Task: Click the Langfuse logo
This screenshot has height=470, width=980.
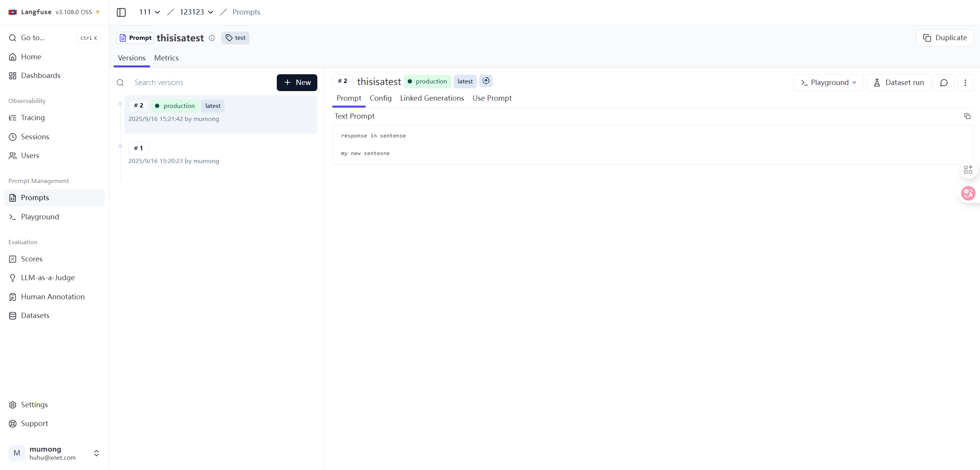Action: pyautogui.click(x=13, y=12)
